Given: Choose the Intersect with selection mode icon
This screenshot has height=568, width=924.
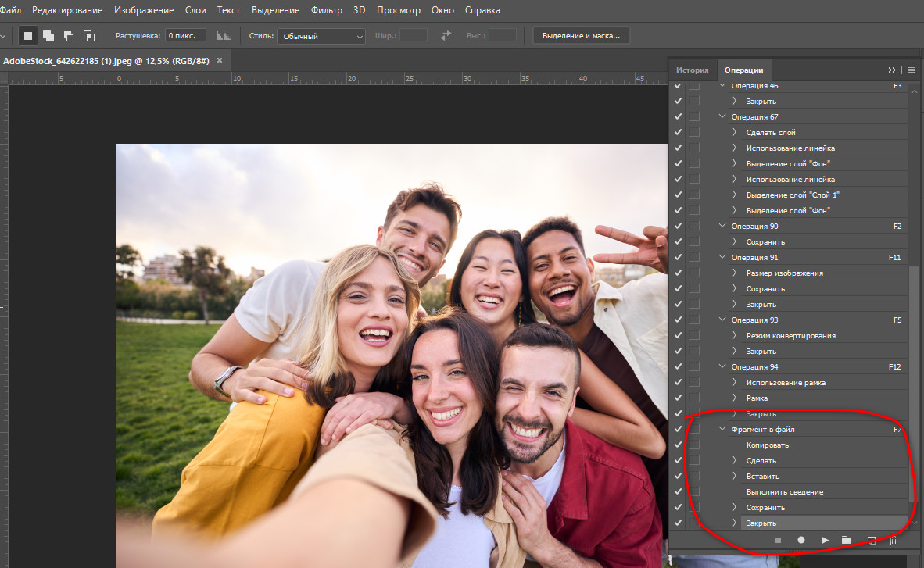Looking at the screenshot, I should pyautogui.click(x=89, y=36).
